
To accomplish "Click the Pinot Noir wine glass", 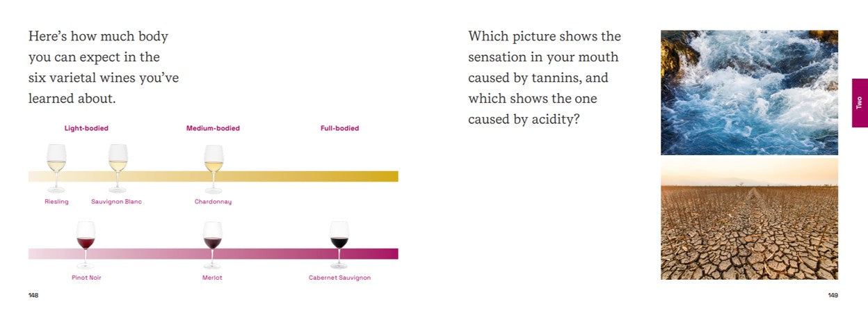I will pyautogui.click(x=86, y=244).
